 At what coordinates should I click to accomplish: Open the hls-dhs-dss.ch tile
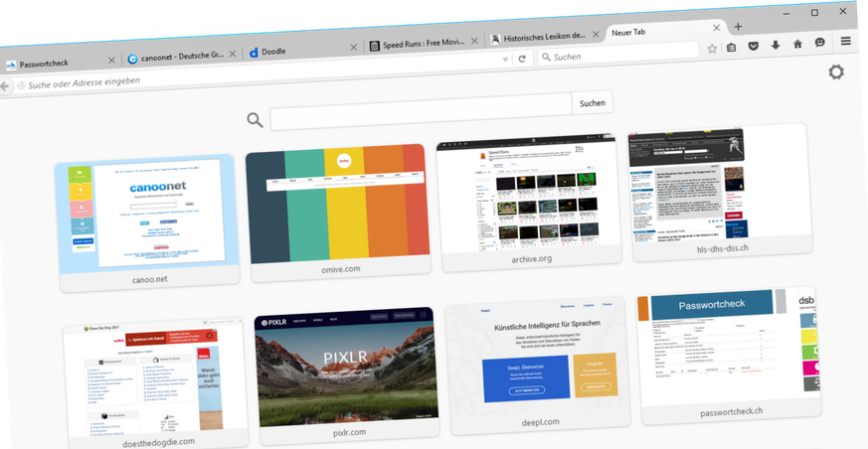[720, 193]
